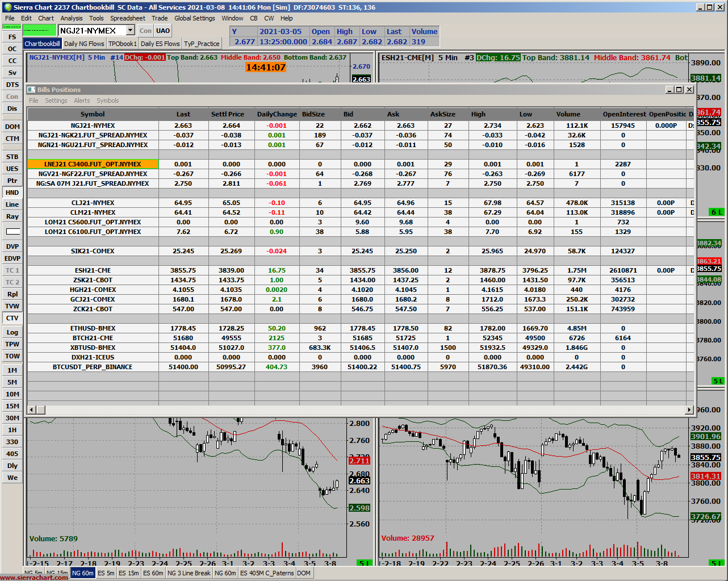Viewport: 728px width, 581px height.
Task: Select the rectangle drawing tool in left toolbar
Action: [12, 231]
